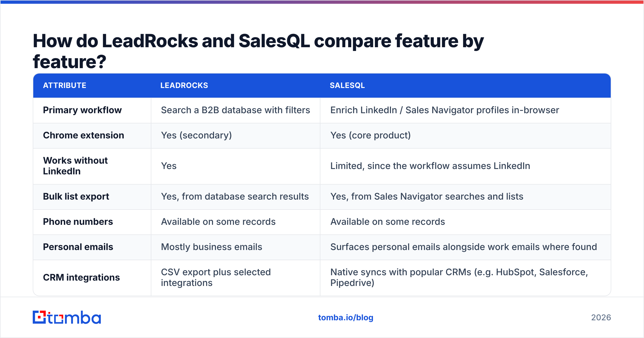Select the 'CRM integrations' row label
Image resolution: width=644 pixels, height=338 pixels.
81,278
